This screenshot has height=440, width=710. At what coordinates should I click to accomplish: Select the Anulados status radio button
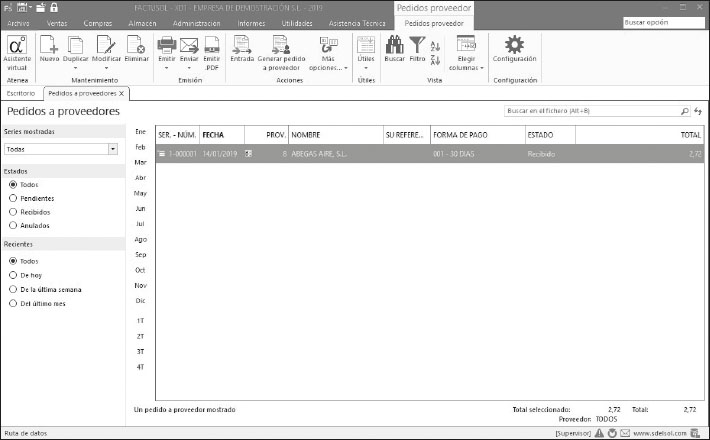13,225
